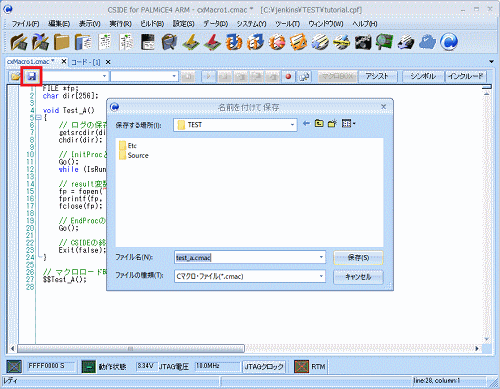
Task: Click the create new folder icon
Action: (332, 124)
